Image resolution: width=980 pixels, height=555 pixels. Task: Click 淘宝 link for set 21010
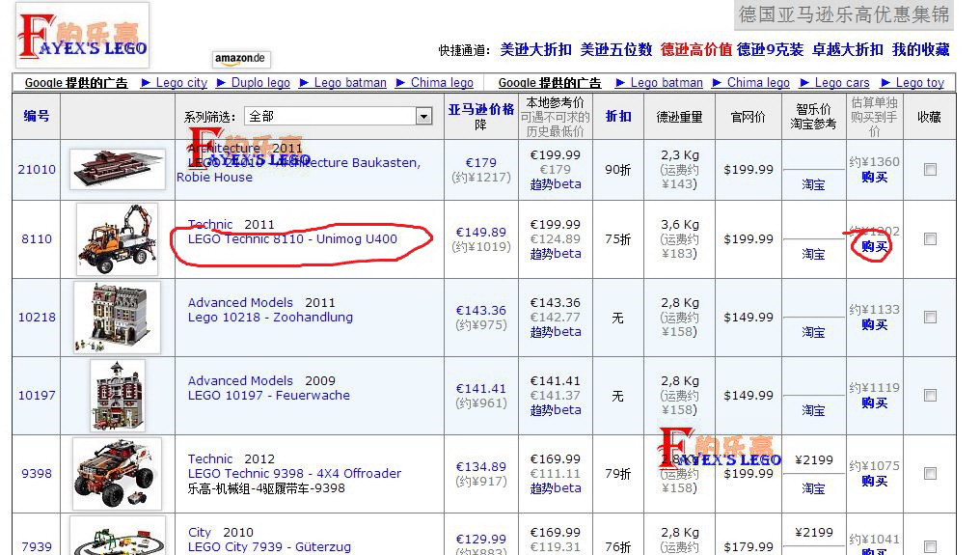click(813, 184)
